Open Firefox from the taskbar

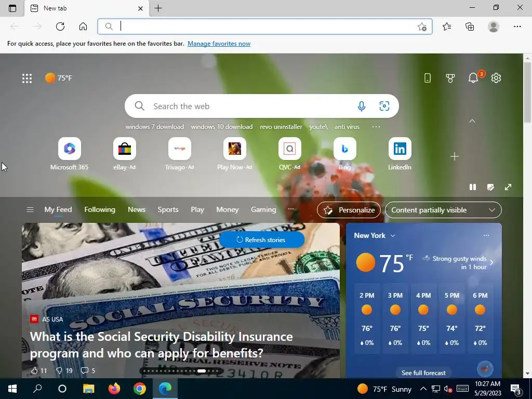pyautogui.click(x=114, y=389)
